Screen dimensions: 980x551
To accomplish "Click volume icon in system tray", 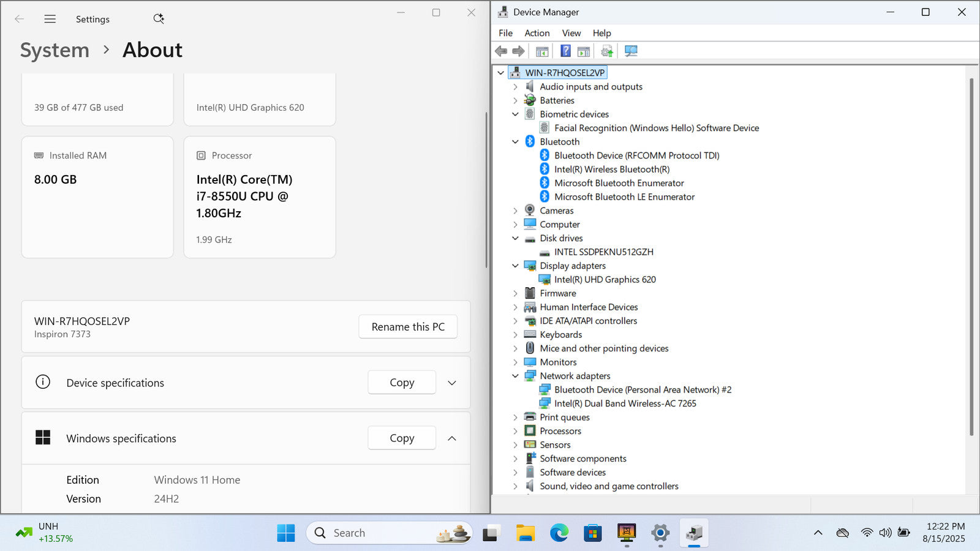I will click(885, 533).
